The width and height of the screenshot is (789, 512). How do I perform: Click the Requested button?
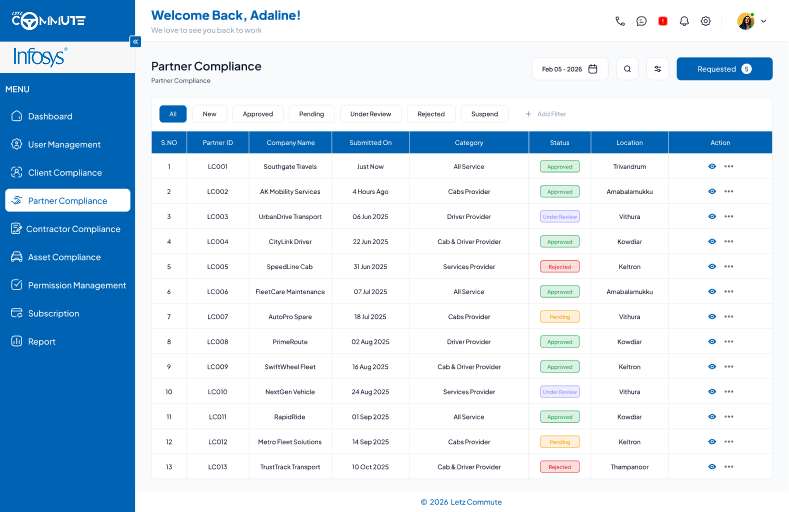coord(724,69)
